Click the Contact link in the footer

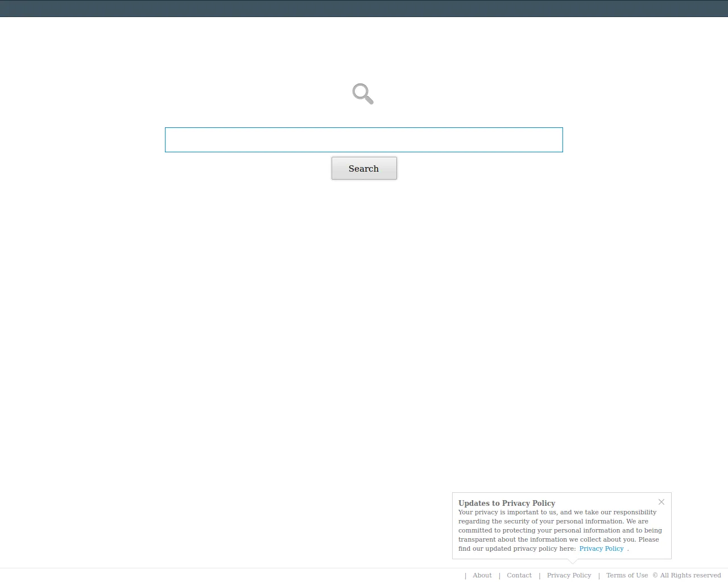519,575
